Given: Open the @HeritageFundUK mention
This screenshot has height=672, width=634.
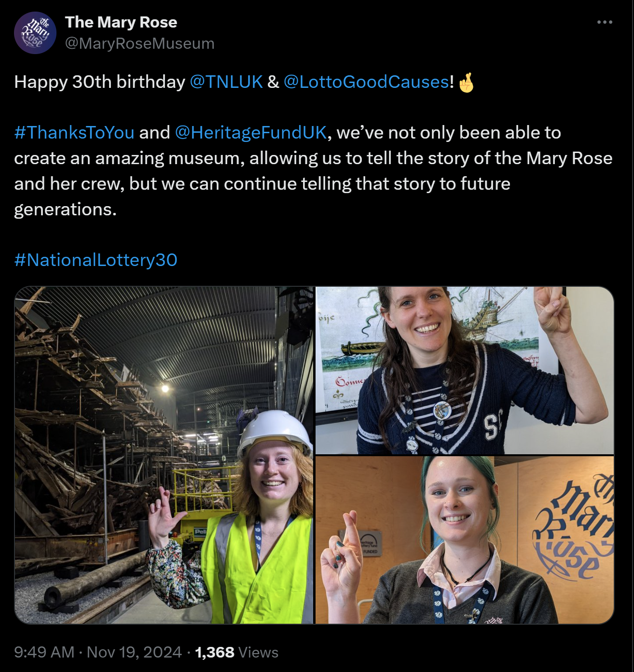Looking at the screenshot, I should point(251,132).
